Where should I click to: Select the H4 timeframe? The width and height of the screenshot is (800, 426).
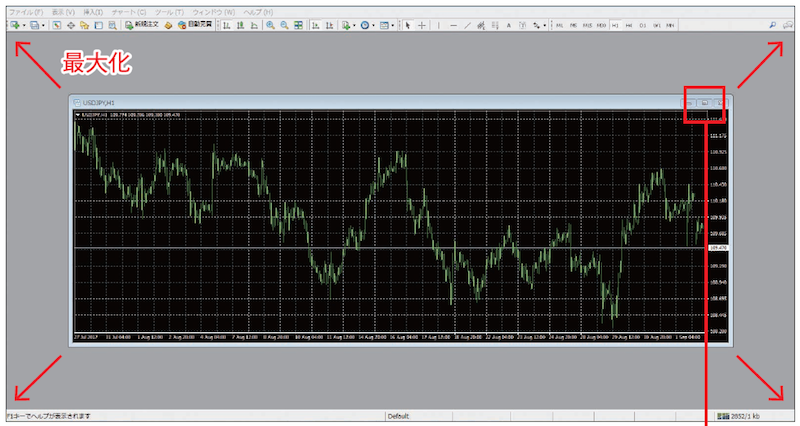[629, 25]
